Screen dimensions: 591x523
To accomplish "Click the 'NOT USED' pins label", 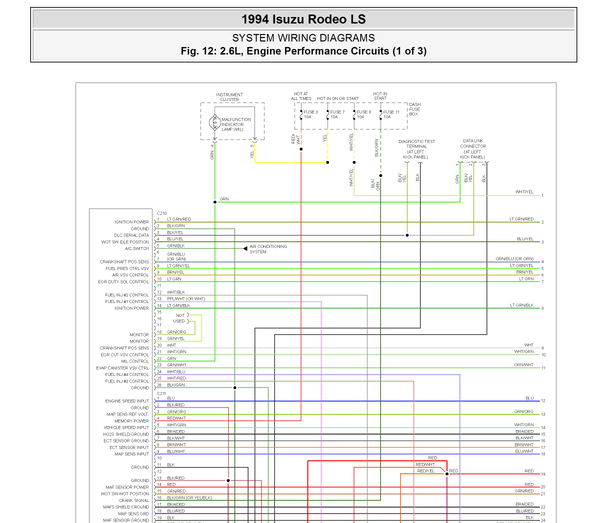I will pos(179,318).
